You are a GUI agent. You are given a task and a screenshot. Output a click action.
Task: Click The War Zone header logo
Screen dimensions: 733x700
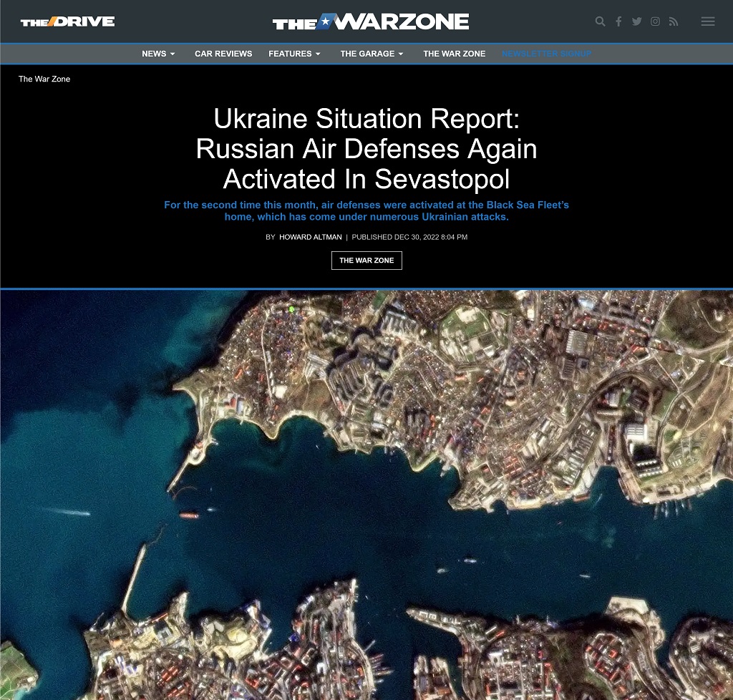[x=371, y=21]
